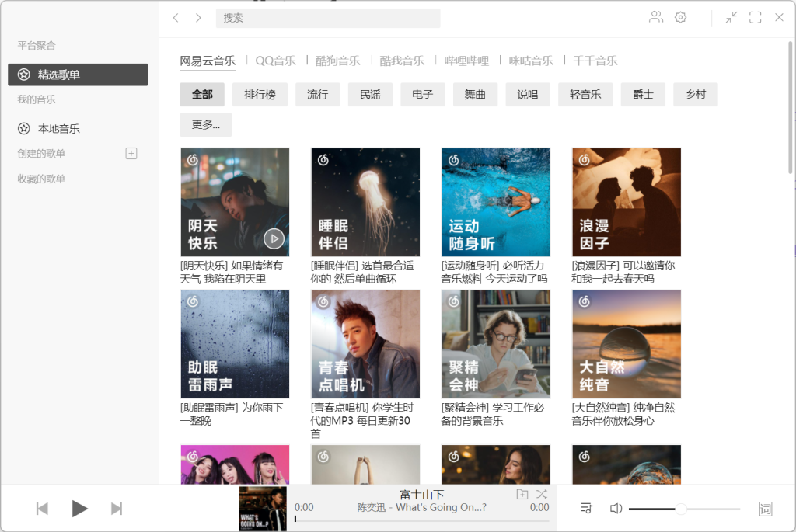The width and height of the screenshot is (796, 532).
Task: Open the 睡眠伴侣 playlist cover
Action: tap(365, 203)
